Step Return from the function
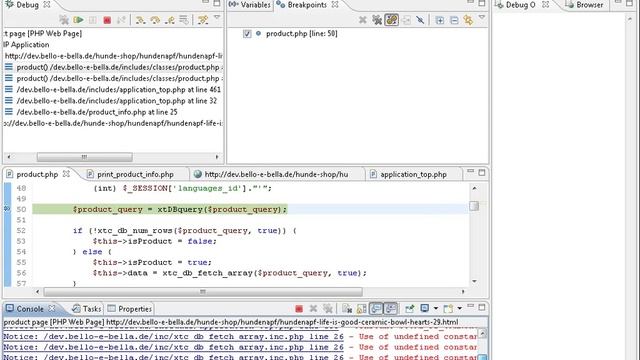Screen dimensions: 640x360 click(x=169, y=20)
